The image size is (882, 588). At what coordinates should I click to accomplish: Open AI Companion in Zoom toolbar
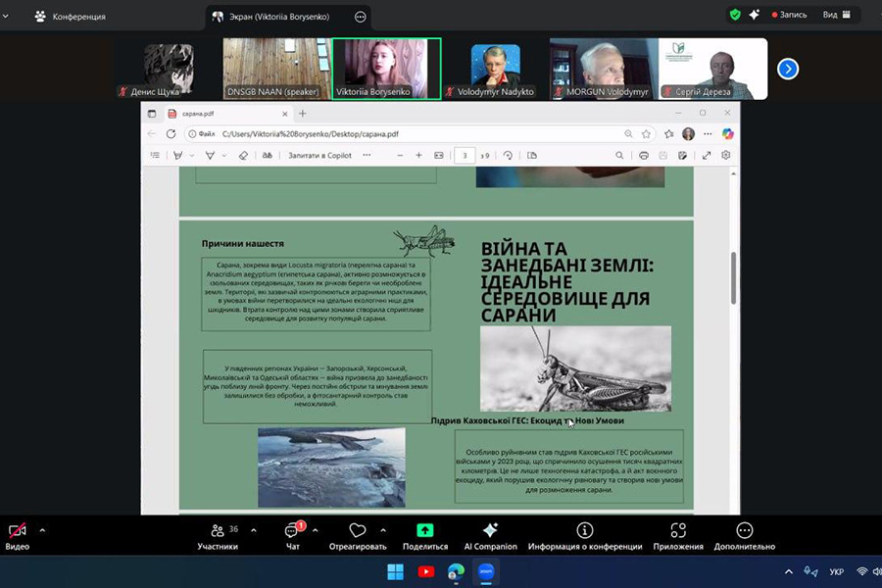click(x=490, y=530)
